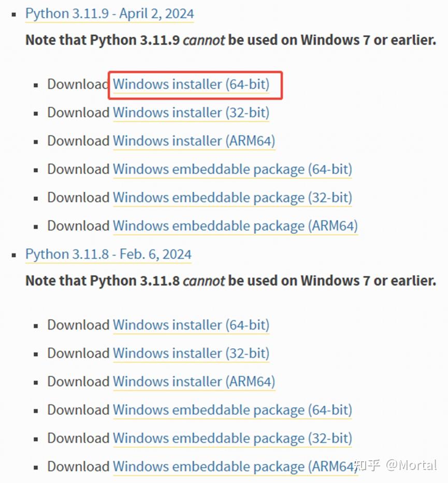Download 3.11.9 Windows installer (64-bit)
Screen dimensions: 448x483
(x=191, y=84)
